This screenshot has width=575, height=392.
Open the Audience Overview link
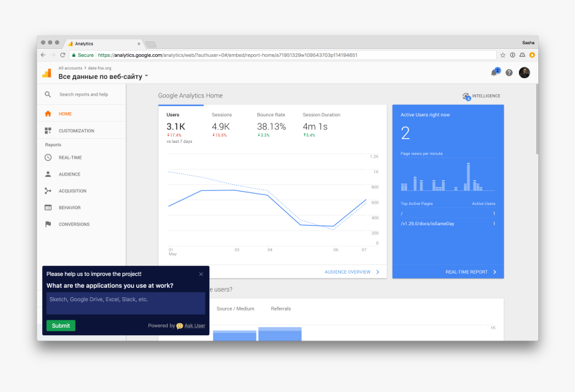coord(347,272)
